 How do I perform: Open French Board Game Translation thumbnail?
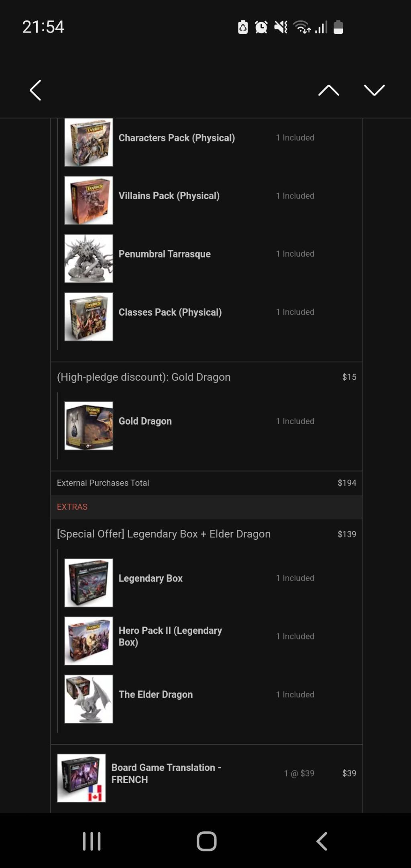click(81, 778)
